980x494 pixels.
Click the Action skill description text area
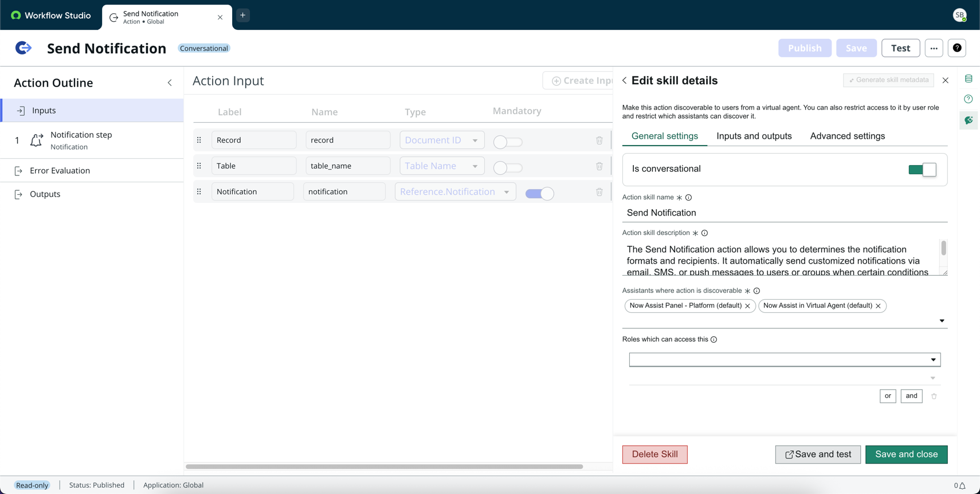(x=781, y=257)
